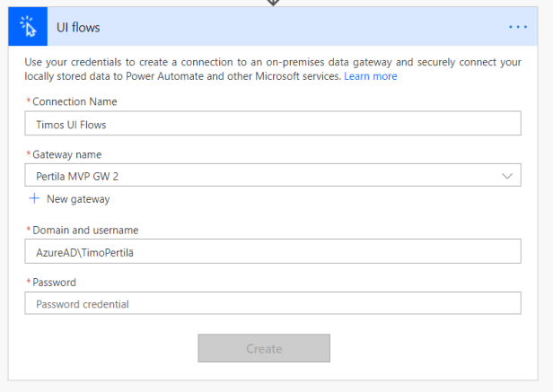The image size is (553, 392).
Task: Select the New gateway link text
Action: (x=78, y=199)
